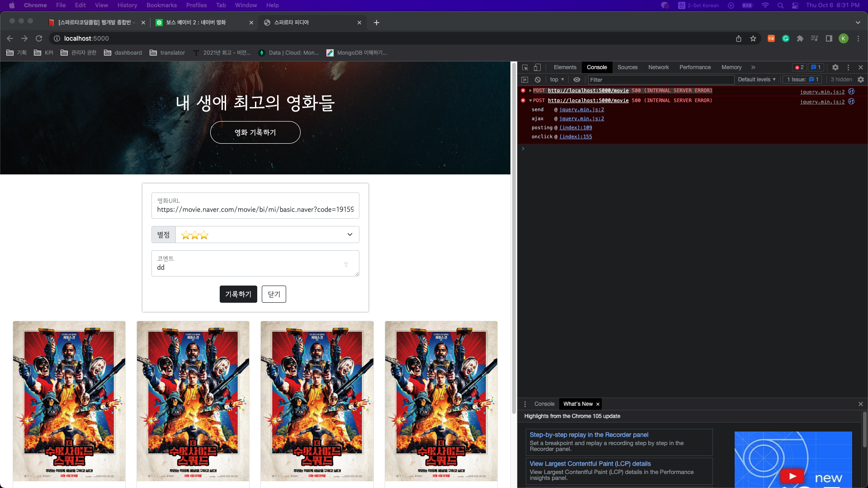The image size is (868, 488).
Task: Open console settings gear next to 3 hidden
Action: [861, 80]
